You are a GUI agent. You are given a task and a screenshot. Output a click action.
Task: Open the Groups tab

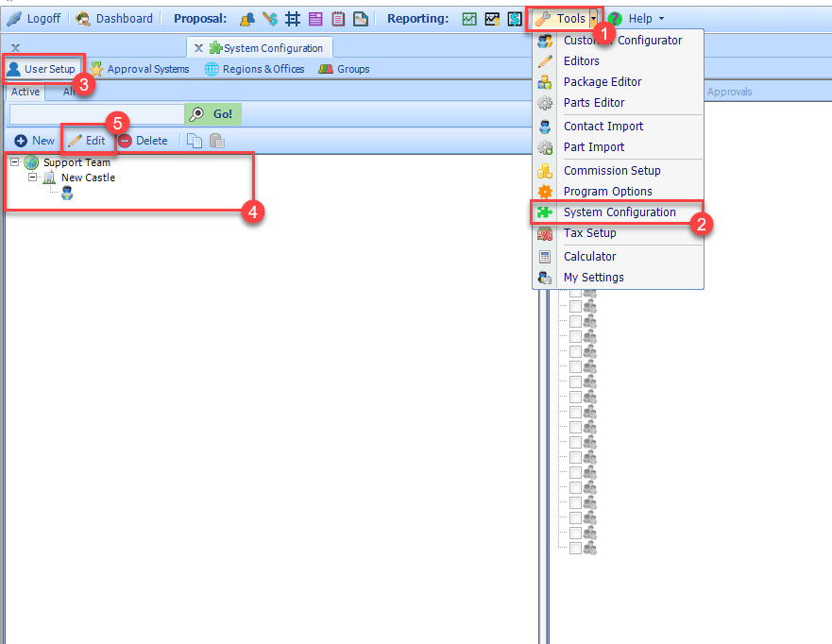(x=344, y=69)
